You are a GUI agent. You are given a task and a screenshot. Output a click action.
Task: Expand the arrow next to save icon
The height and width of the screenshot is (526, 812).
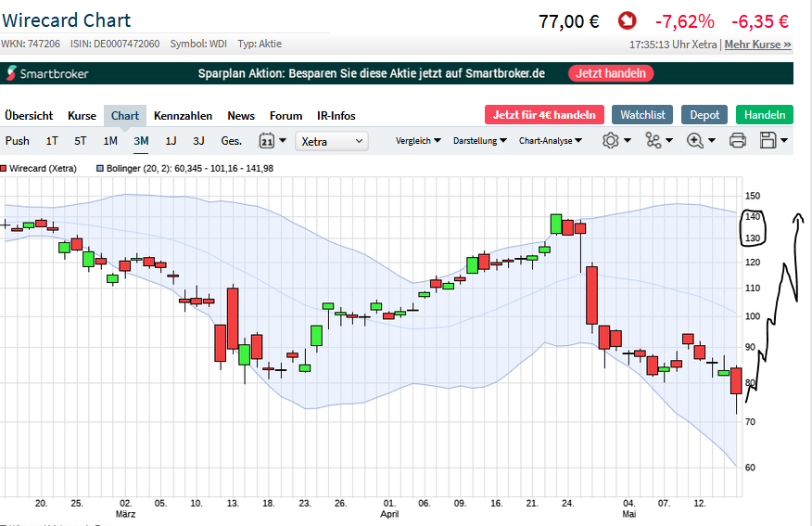(x=784, y=140)
